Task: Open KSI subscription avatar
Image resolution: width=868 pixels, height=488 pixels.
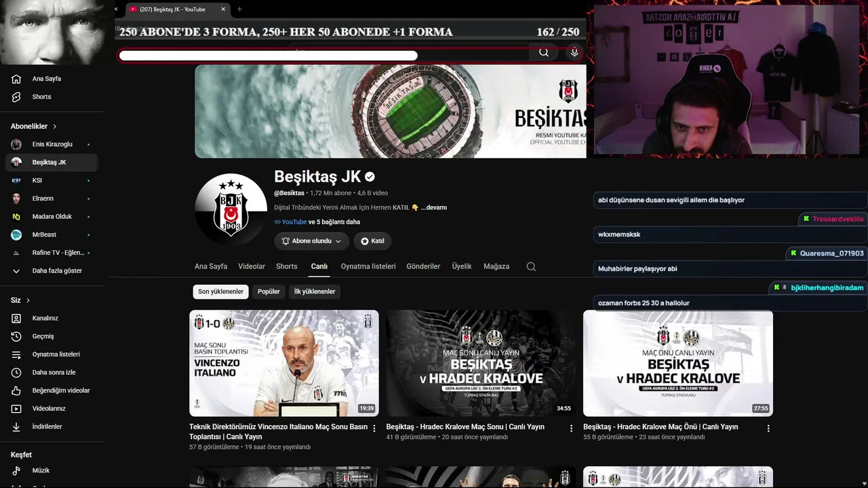Action: click(16, 180)
